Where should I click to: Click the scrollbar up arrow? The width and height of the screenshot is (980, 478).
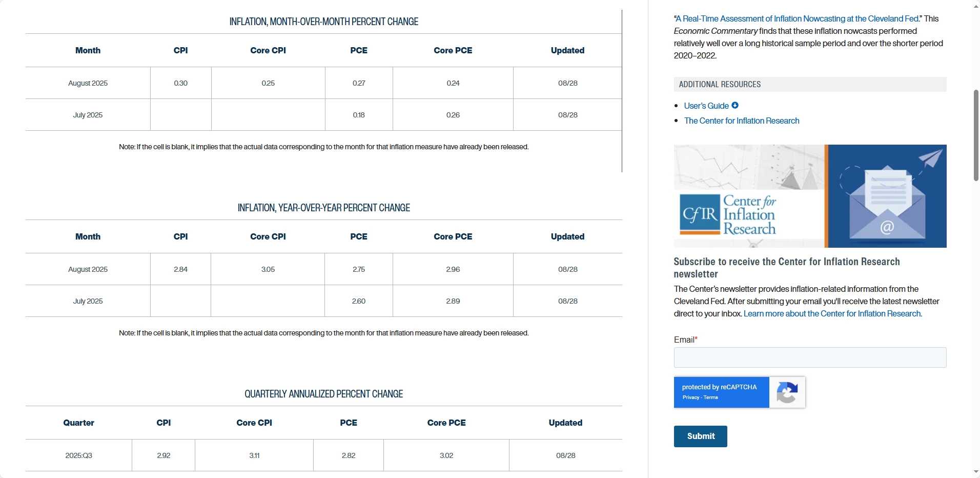click(975, 6)
